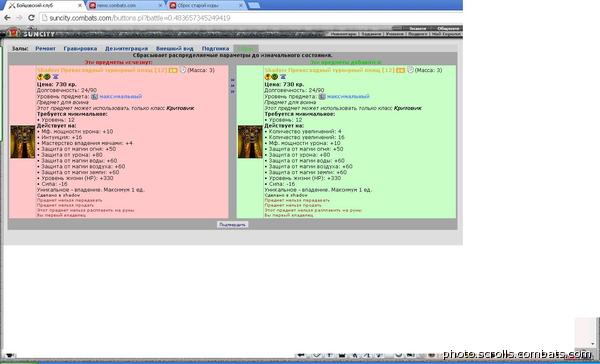Switch to the Бойцовский клуб browser tab
This screenshot has height=364, width=600.
click(44, 5)
